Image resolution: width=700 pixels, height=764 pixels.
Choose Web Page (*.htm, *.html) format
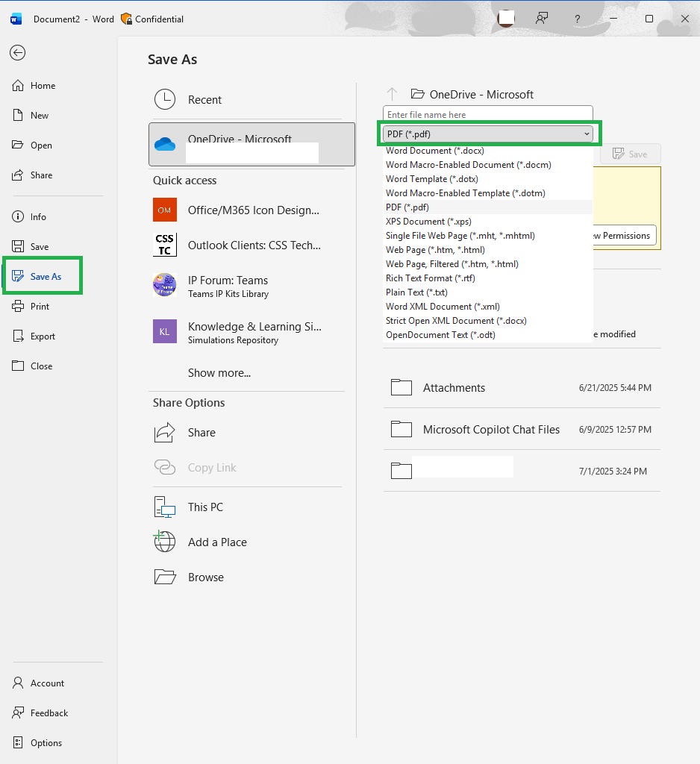tap(487, 249)
